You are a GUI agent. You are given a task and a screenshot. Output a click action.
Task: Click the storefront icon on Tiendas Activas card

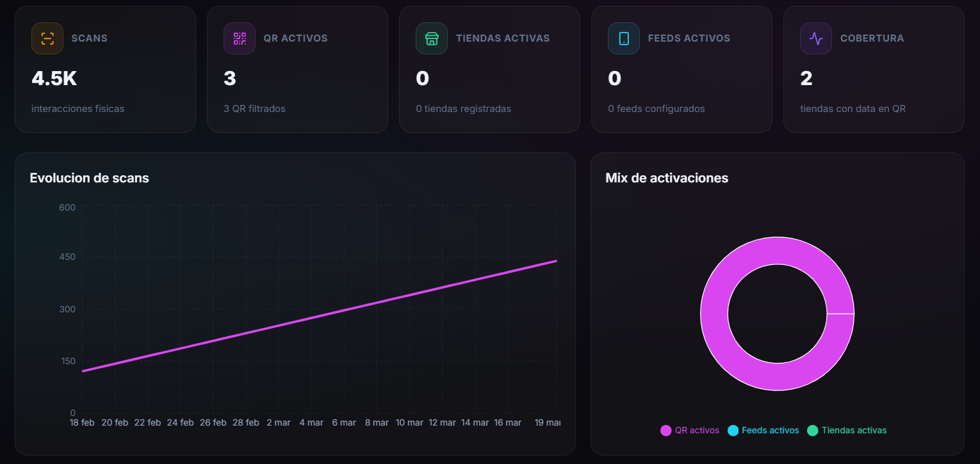(x=431, y=38)
